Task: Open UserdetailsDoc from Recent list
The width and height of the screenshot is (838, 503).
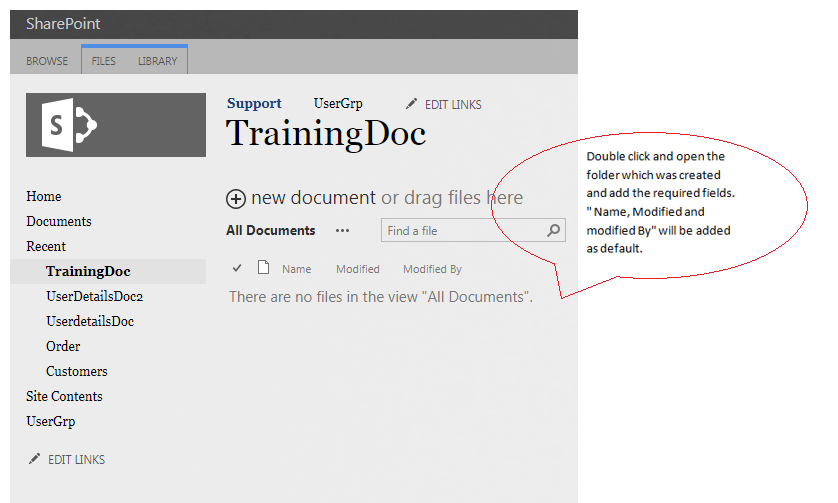Action: click(x=90, y=321)
